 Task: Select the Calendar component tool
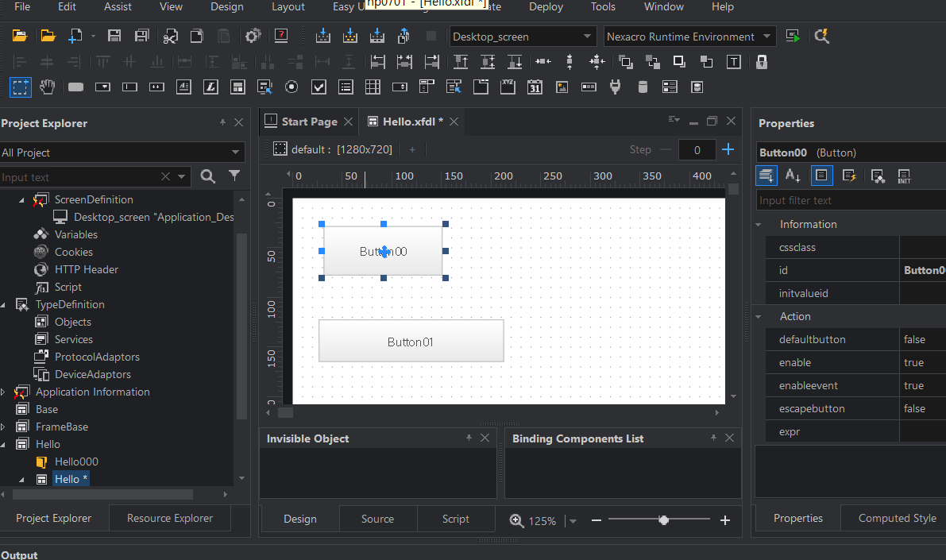535,87
